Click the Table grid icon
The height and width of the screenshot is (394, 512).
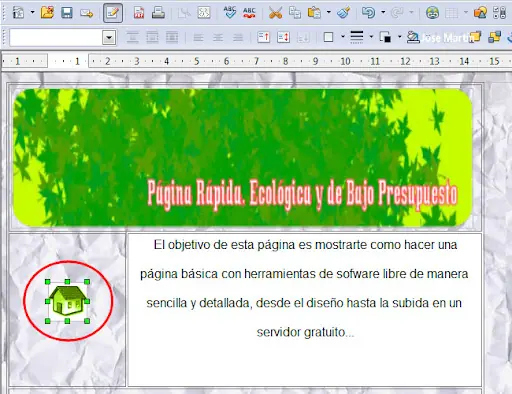(x=451, y=13)
